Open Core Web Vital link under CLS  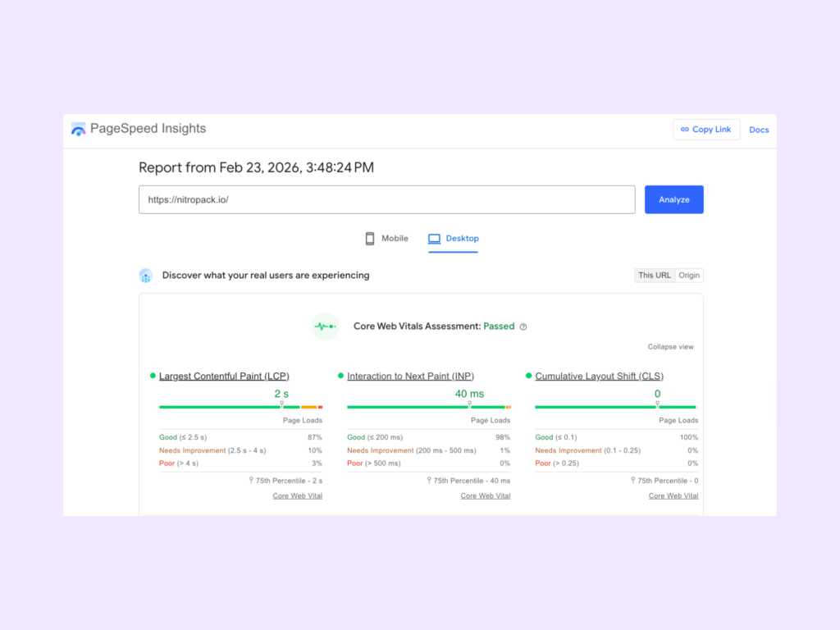click(673, 496)
